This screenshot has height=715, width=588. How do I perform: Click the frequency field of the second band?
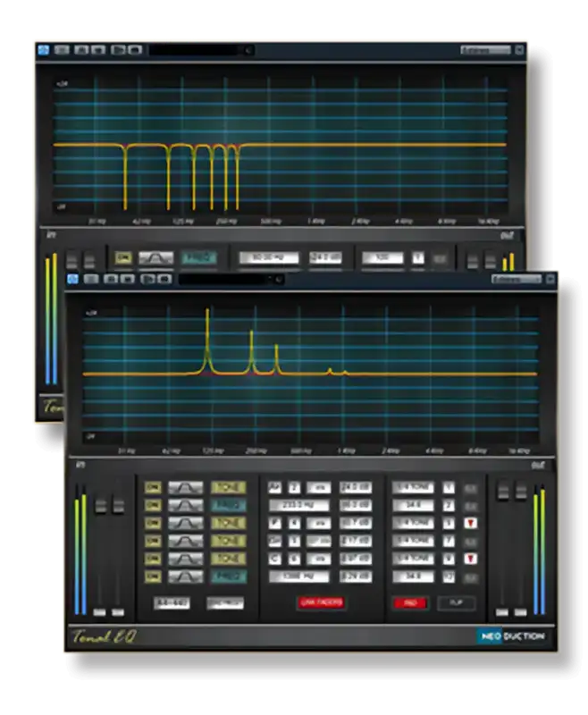pyautogui.click(x=299, y=506)
